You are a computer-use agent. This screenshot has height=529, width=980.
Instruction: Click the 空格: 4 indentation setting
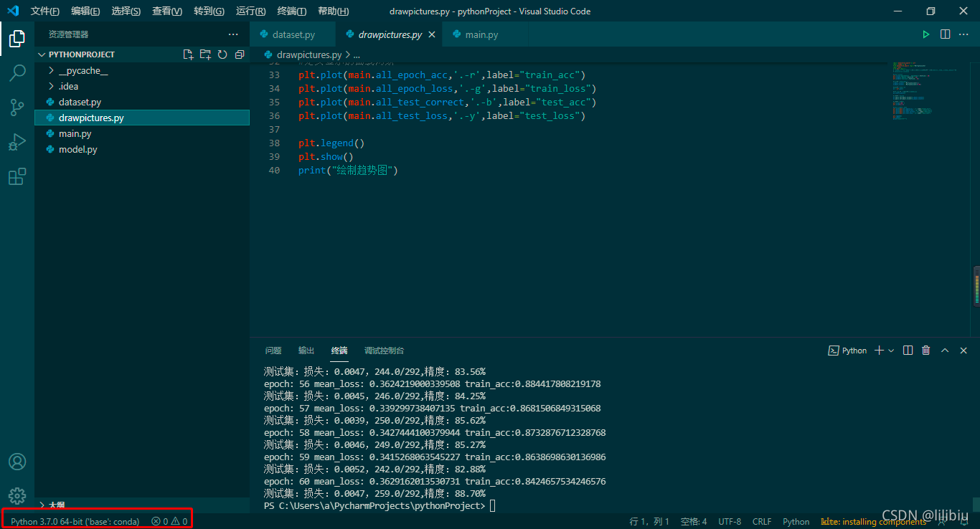[694, 521]
